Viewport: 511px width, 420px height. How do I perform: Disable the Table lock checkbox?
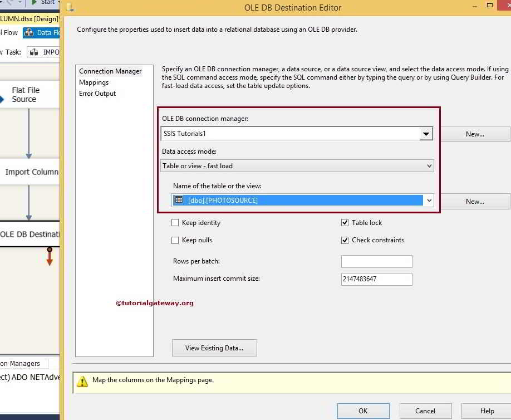pyautogui.click(x=346, y=222)
